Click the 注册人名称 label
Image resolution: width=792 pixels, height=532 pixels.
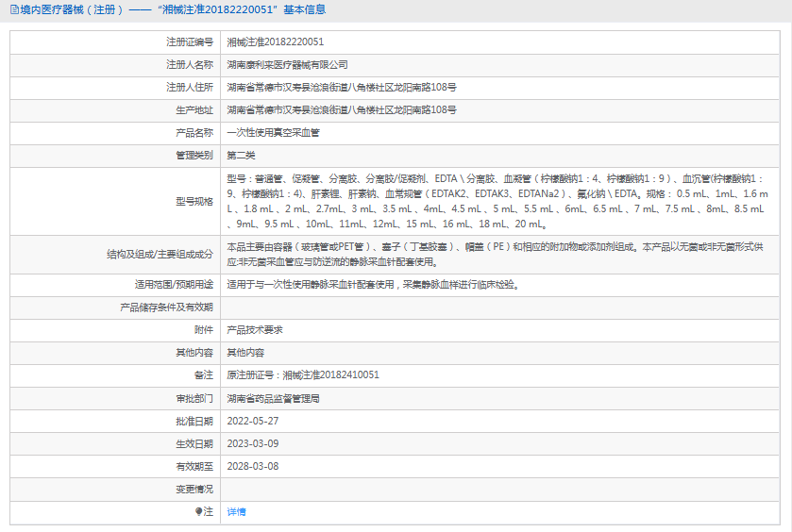[190, 64]
